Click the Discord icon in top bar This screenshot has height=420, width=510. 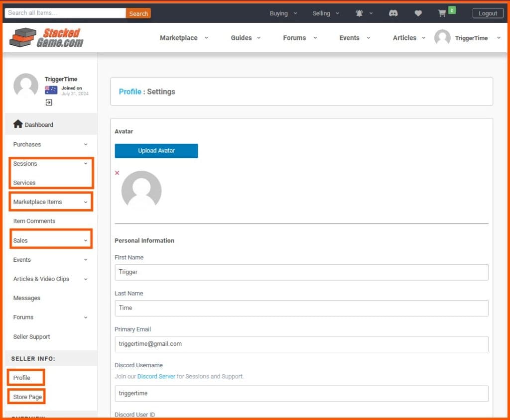[x=393, y=13]
